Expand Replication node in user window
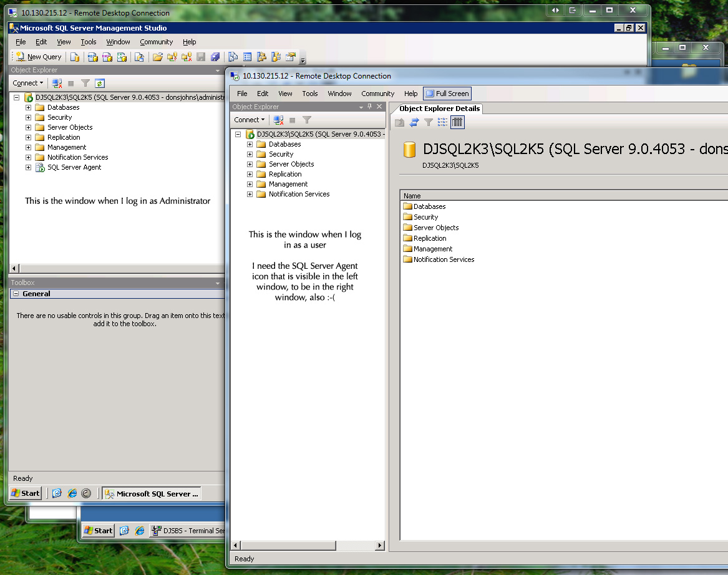The width and height of the screenshot is (728, 575). coord(250,174)
